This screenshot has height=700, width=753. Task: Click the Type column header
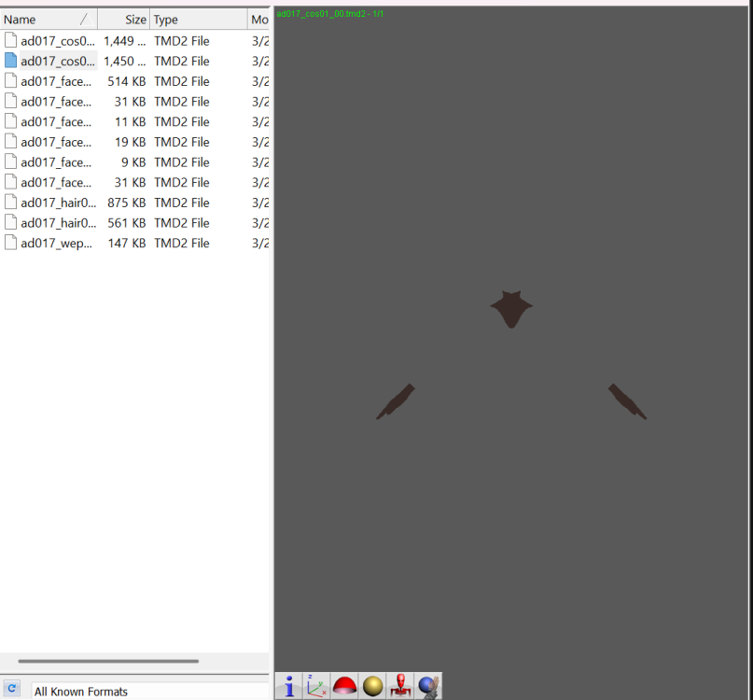click(196, 20)
